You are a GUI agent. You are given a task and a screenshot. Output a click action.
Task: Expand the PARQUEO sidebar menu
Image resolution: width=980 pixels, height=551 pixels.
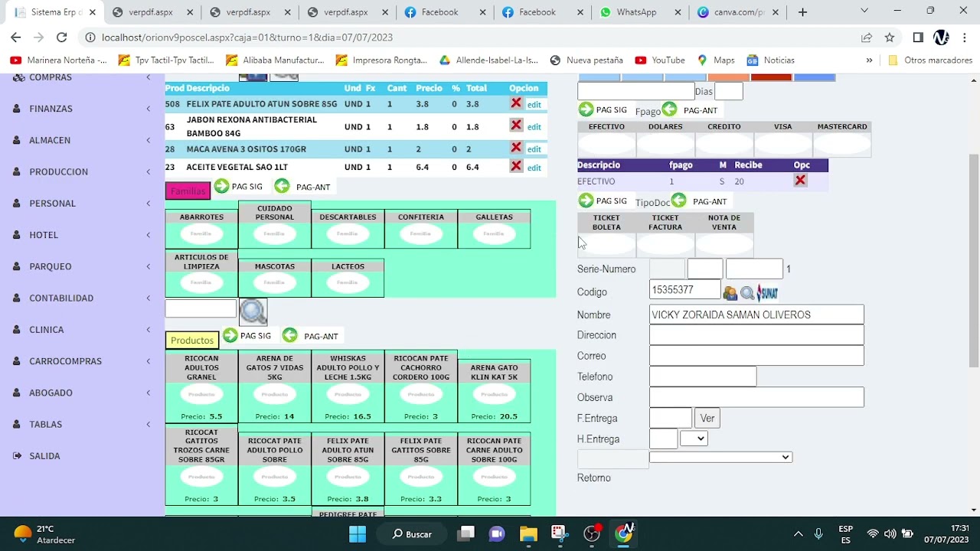(x=82, y=266)
